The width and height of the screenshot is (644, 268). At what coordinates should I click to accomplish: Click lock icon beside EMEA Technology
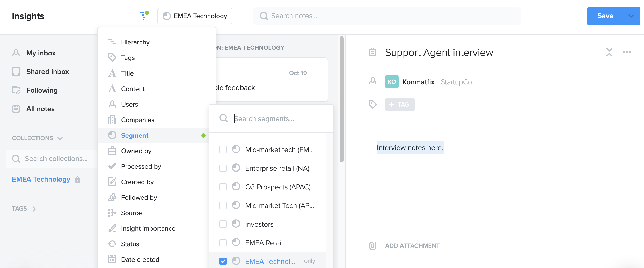(x=78, y=179)
